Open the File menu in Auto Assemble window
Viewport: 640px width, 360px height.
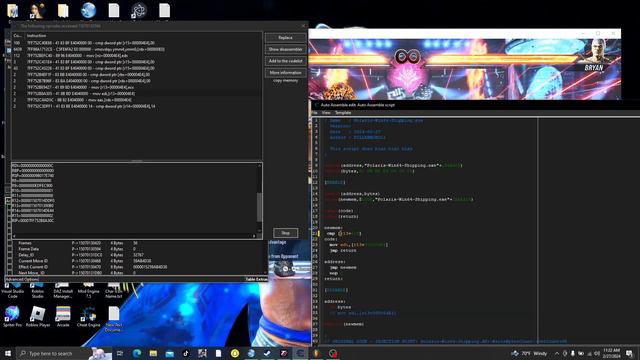314,113
